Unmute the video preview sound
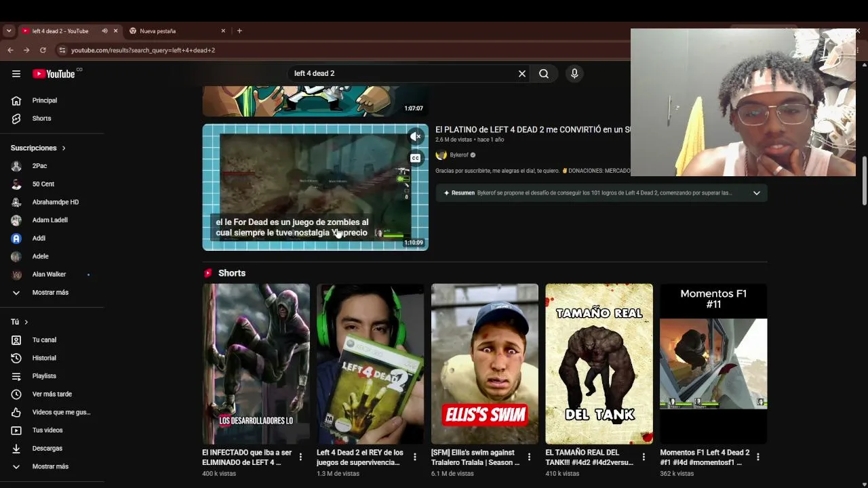The width and height of the screenshot is (868, 488). pos(416,136)
